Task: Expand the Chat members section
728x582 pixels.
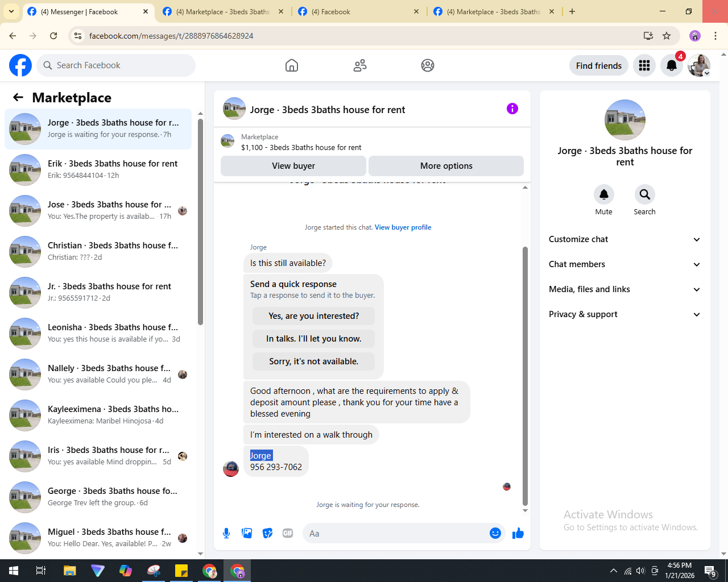Action: [624, 264]
